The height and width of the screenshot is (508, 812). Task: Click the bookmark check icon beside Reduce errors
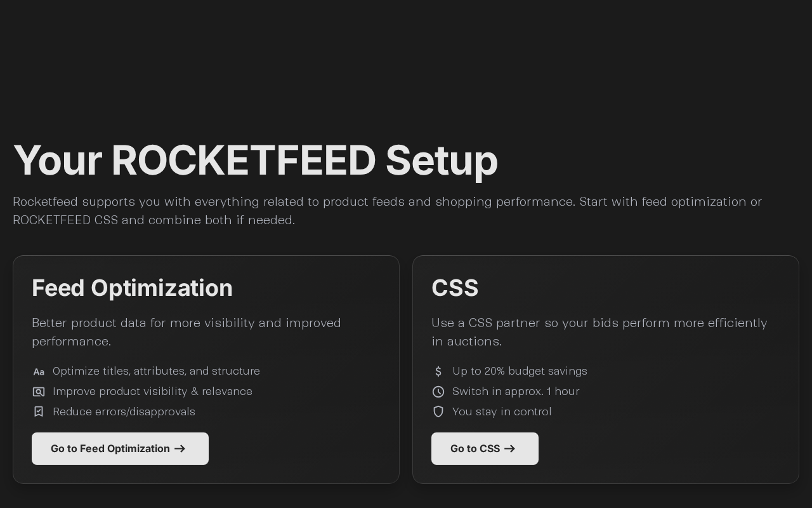tap(39, 411)
